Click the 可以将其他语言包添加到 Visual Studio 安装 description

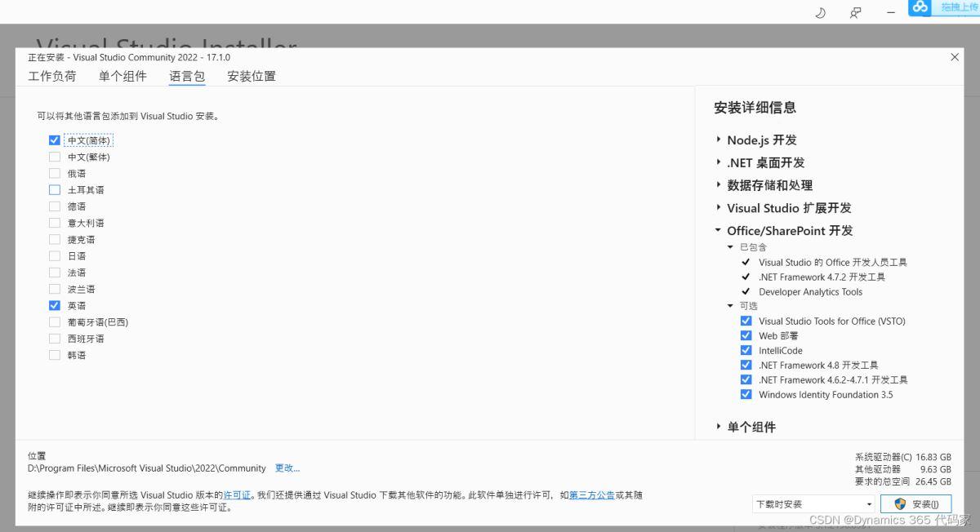[127, 117]
